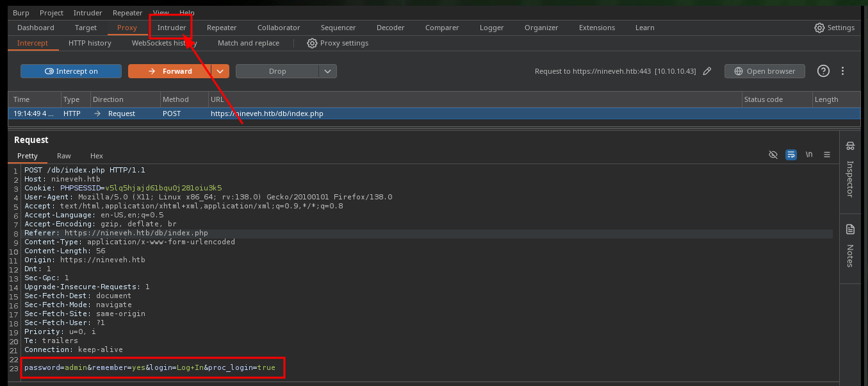The width and height of the screenshot is (868, 386).
Task: Forward the intercepted request
Action: 170,71
